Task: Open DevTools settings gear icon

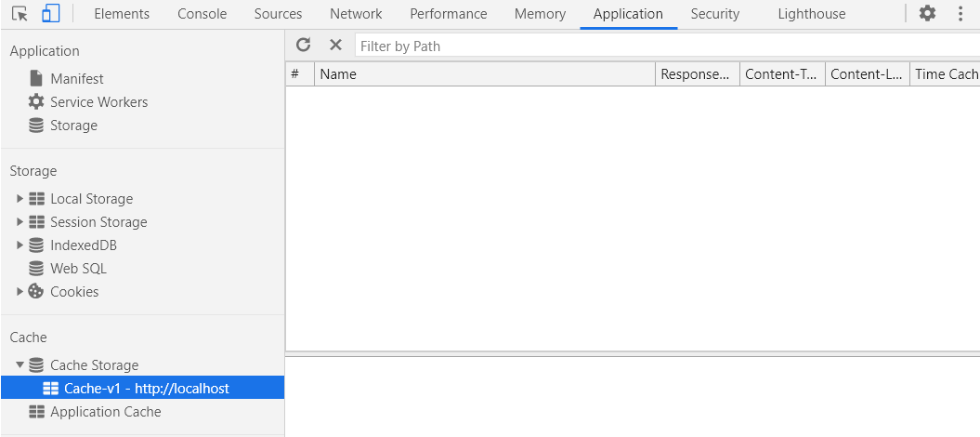Action: (927, 13)
